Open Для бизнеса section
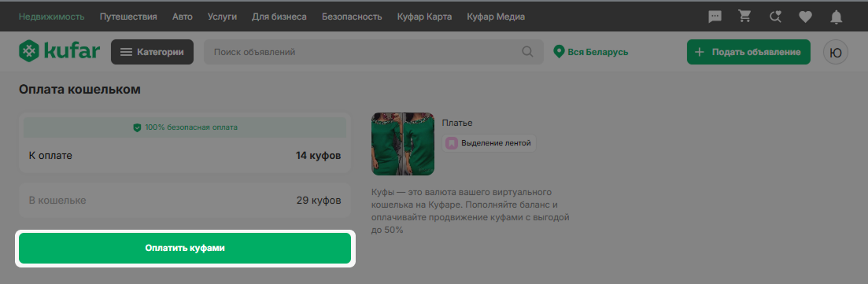The width and height of the screenshot is (868, 284). point(279,17)
